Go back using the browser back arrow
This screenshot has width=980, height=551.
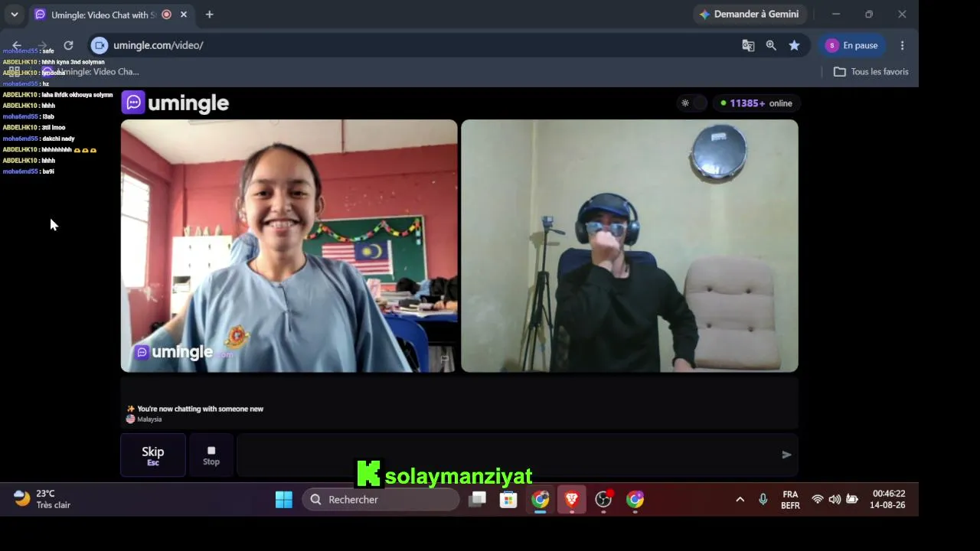point(17,45)
